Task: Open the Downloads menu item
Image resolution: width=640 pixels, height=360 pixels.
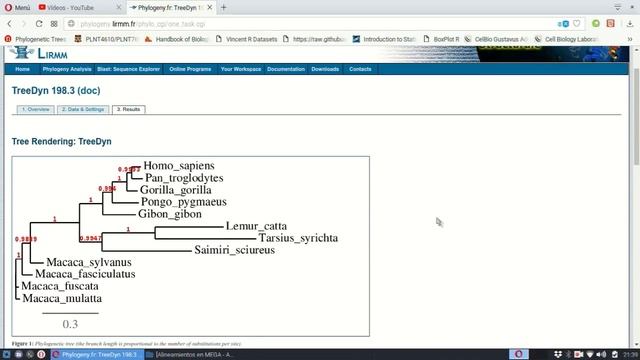Action: pos(325,69)
